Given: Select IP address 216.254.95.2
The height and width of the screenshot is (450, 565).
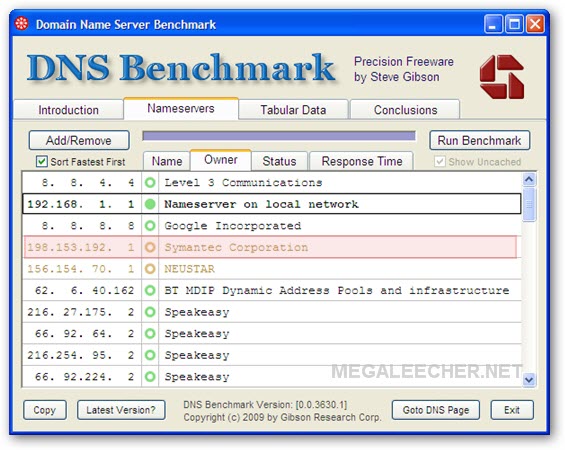Looking at the screenshot, I should [x=81, y=355].
